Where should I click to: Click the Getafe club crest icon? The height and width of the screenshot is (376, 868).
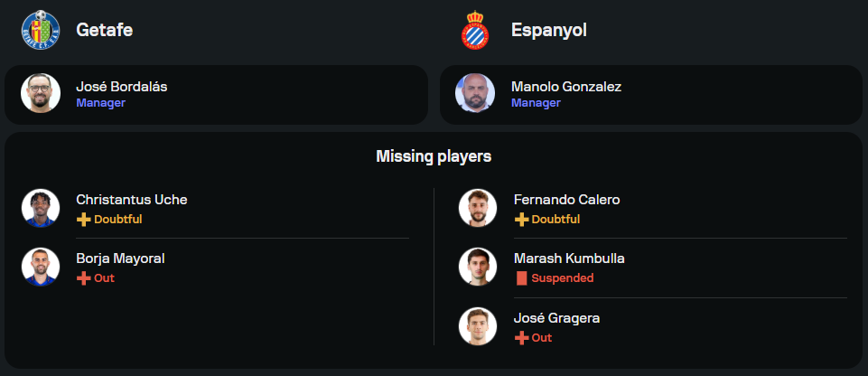pos(40,29)
